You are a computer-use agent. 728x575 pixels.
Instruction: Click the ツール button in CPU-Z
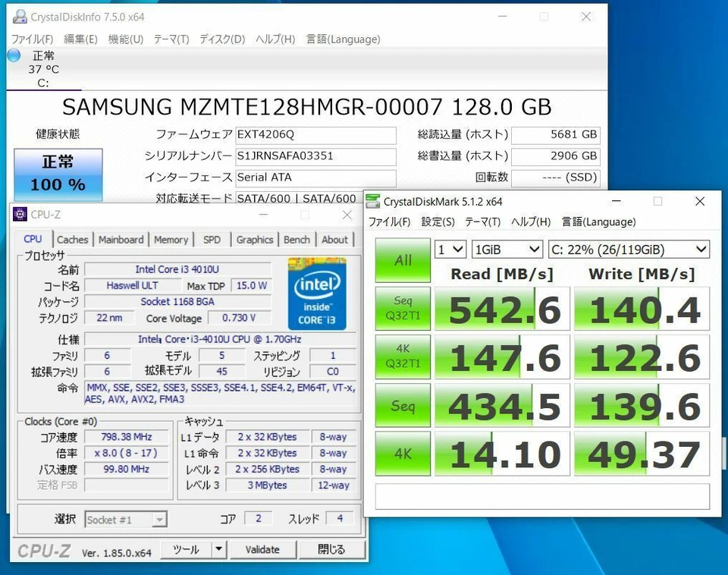point(187,549)
